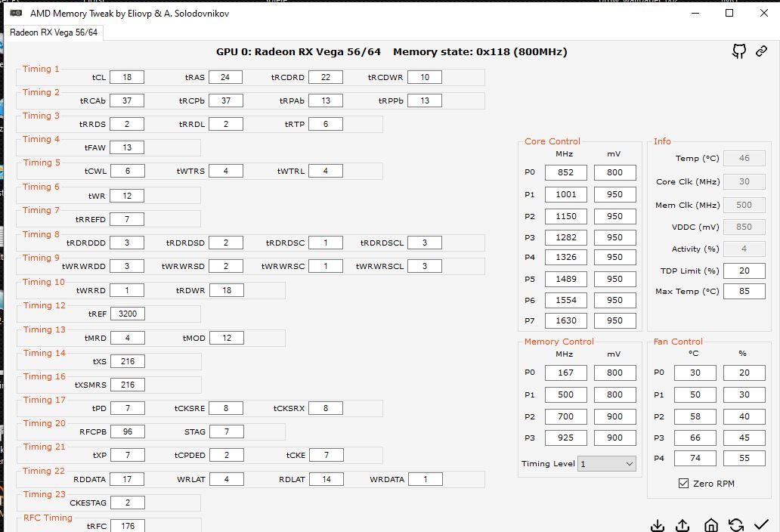Image resolution: width=780 pixels, height=532 pixels.
Task: Click the tWRWRSD input field
Action: [226, 266]
